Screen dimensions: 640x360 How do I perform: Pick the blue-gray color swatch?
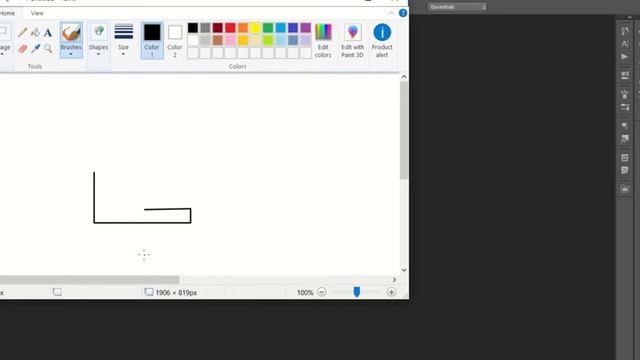(293, 40)
